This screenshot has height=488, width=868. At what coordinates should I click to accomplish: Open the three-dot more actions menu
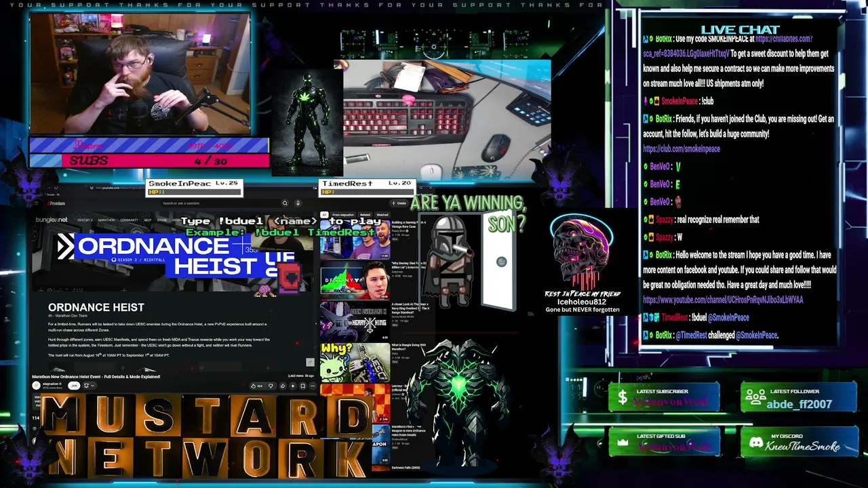(x=313, y=386)
